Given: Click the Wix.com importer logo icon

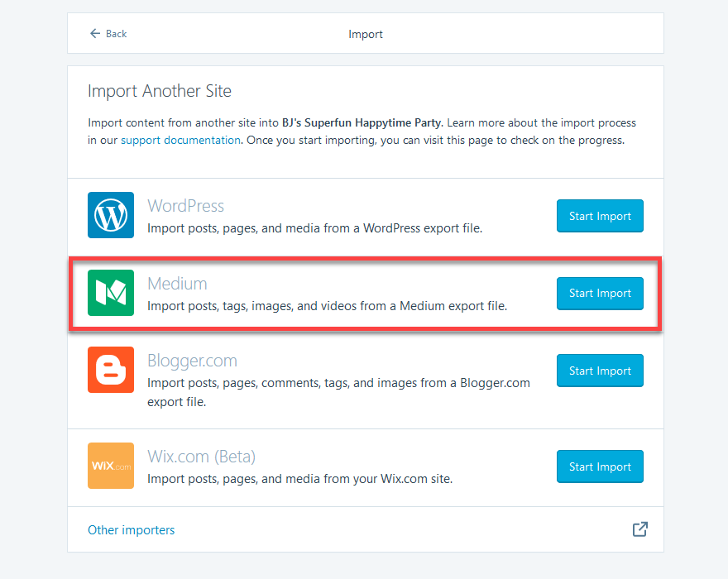Looking at the screenshot, I should 110,466.
